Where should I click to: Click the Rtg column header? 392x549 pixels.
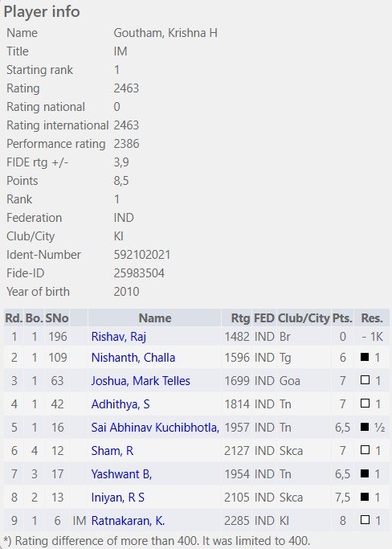[240, 318]
